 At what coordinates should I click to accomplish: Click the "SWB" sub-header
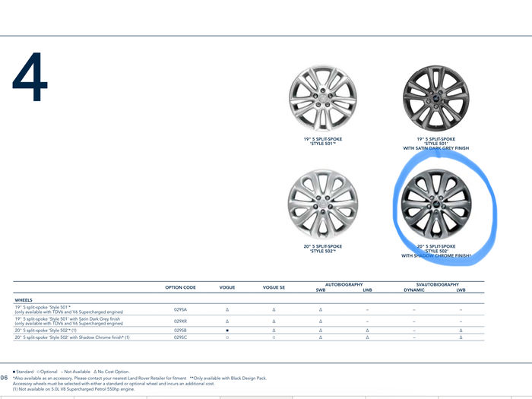[x=320, y=290]
